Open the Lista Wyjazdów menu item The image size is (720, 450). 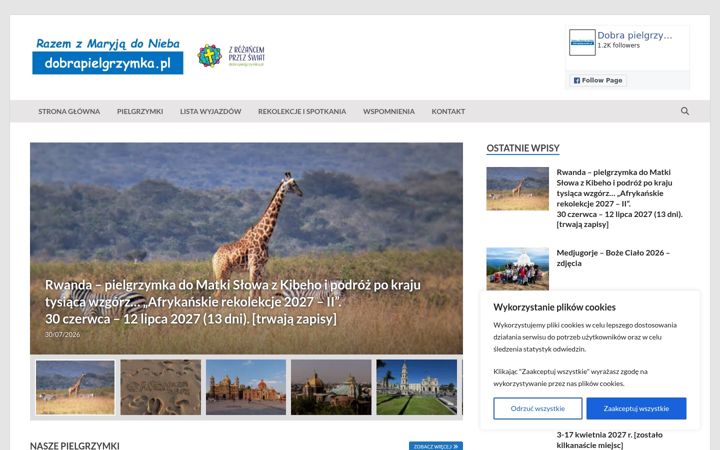(x=210, y=111)
